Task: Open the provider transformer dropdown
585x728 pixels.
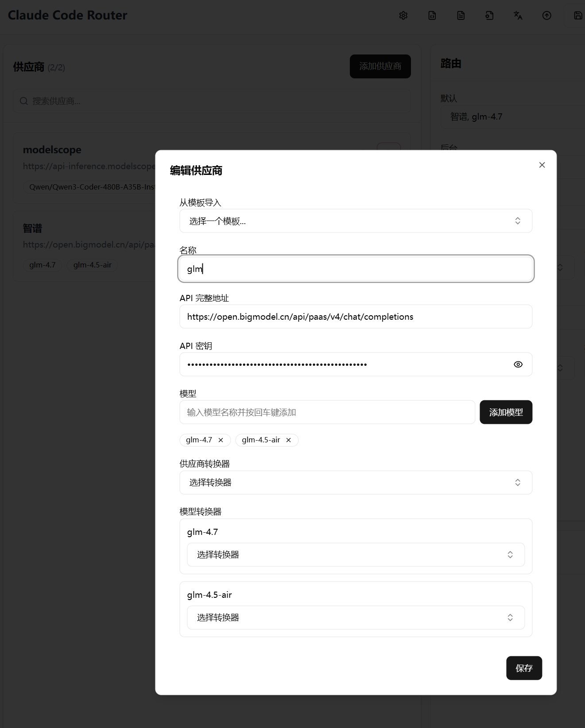Action: pyautogui.click(x=356, y=483)
